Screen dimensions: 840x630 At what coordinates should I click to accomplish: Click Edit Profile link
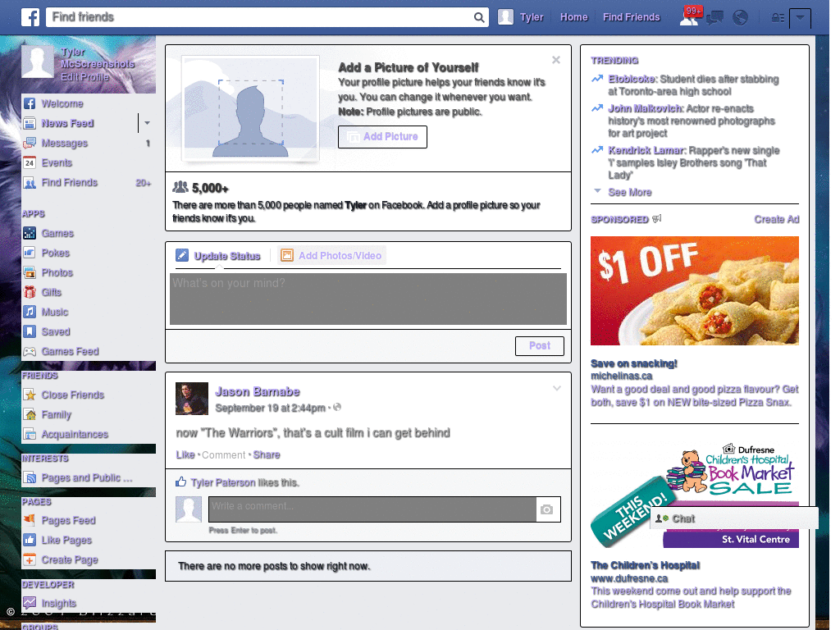(x=84, y=77)
